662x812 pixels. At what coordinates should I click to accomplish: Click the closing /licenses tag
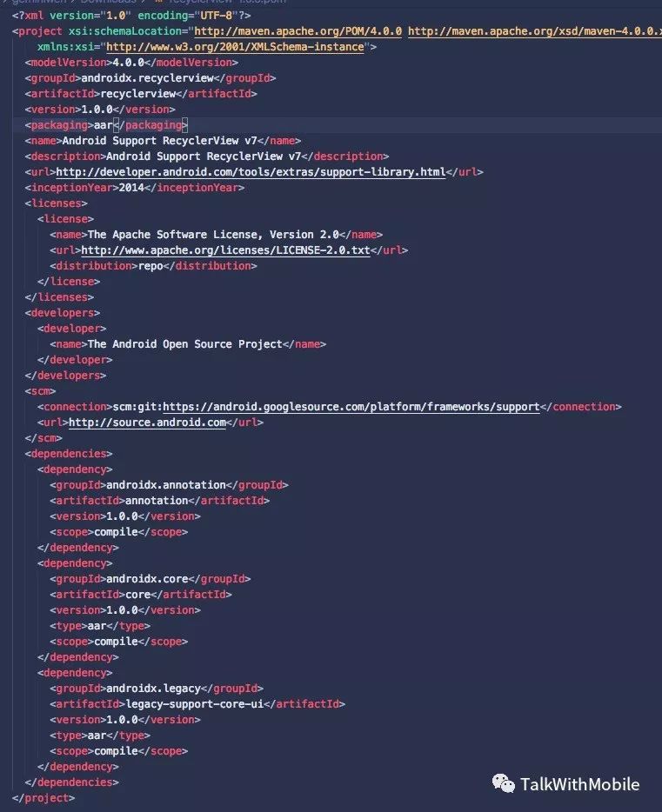(59, 297)
